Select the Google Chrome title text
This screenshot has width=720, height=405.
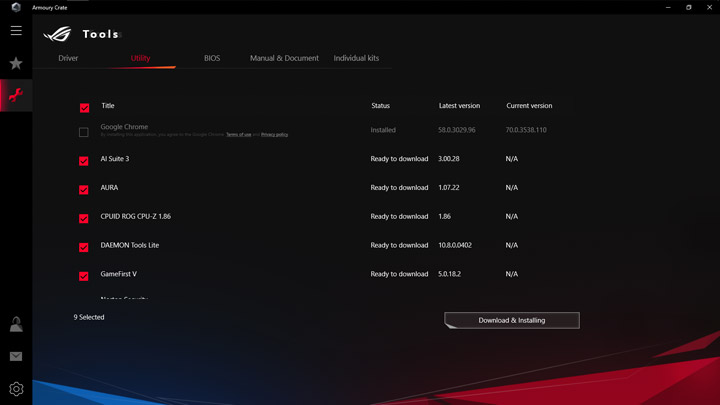tap(124, 127)
